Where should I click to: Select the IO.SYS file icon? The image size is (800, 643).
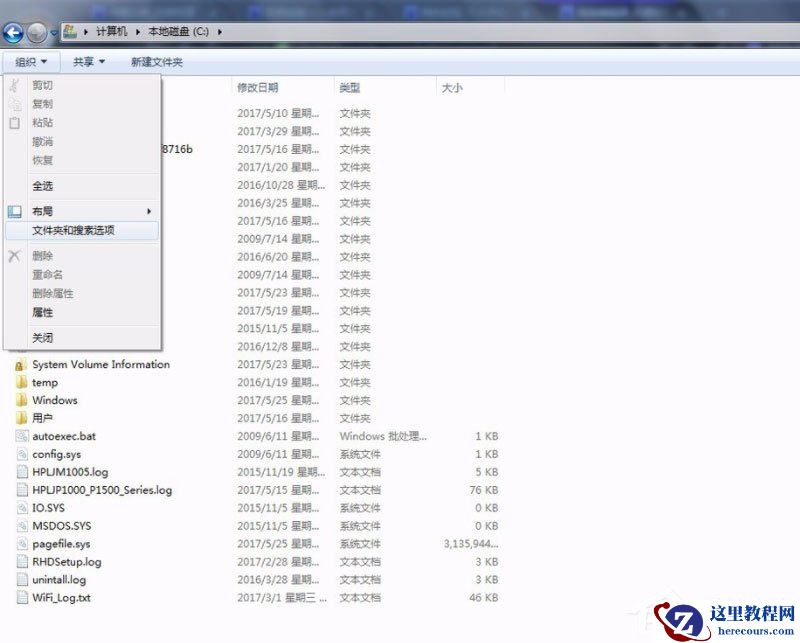point(22,507)
